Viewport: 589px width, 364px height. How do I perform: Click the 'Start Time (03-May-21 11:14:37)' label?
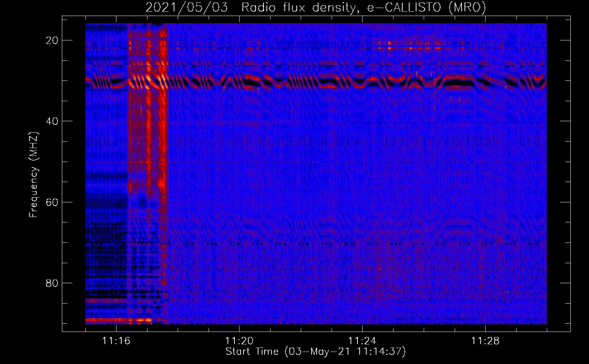pos(315,351)
